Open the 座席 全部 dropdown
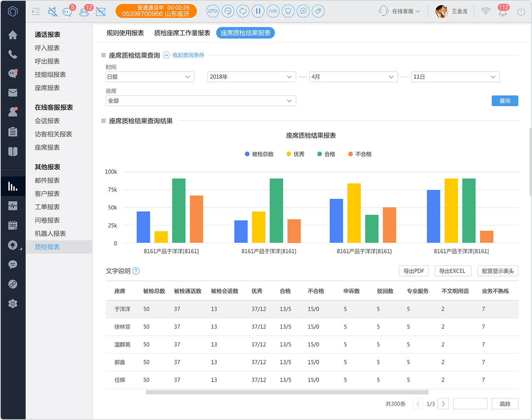The width and height of the screenshot is (532, 420). (x=201, y=101)
